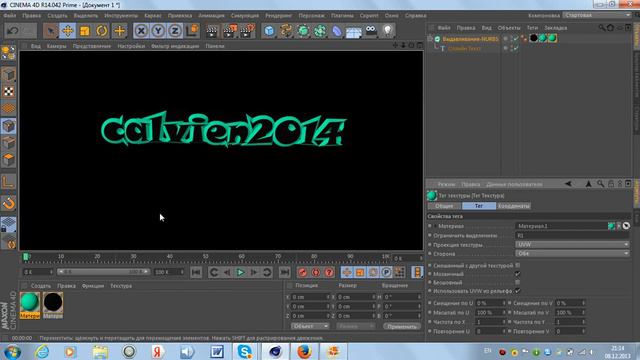The width and height of the screenshot is (640, 360).
Task: Toggle the Бесшовный checkbox
Action: click(518, 282)
